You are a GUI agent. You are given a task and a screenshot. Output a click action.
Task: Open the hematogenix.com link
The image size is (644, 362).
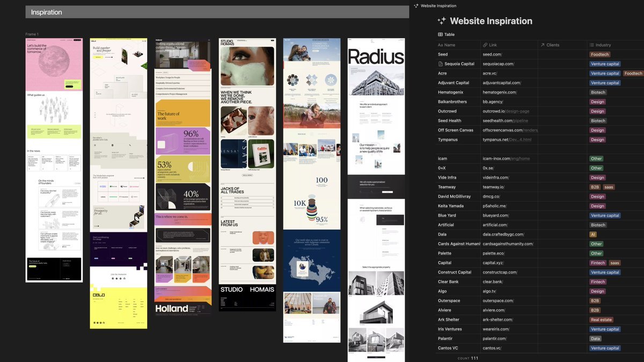click(500, 92)
